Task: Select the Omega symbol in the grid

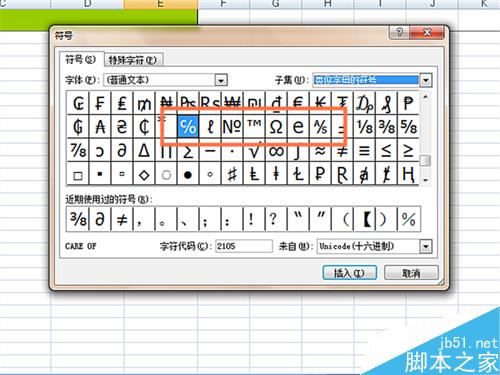Action: [x=276, y=127]
